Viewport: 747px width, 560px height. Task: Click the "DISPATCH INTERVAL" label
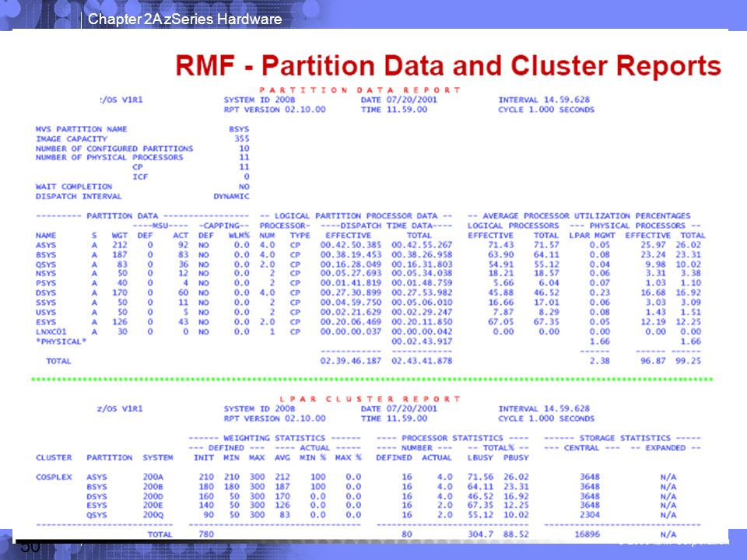[79, 196]
